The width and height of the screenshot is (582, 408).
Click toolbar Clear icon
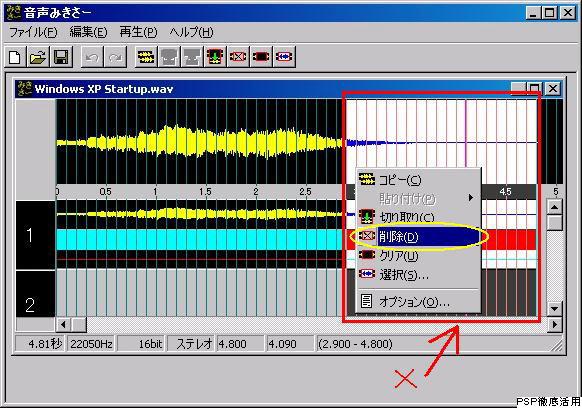click(261, 57)
